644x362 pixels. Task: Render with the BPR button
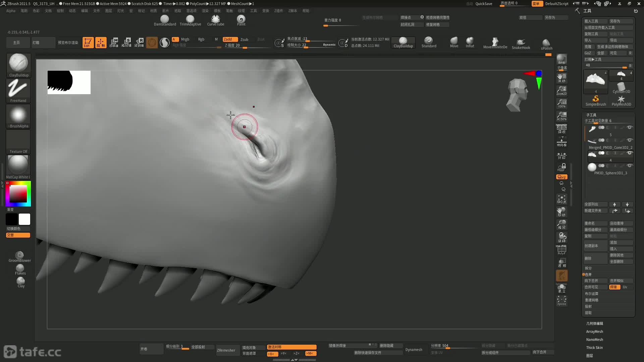pos(562,59)
